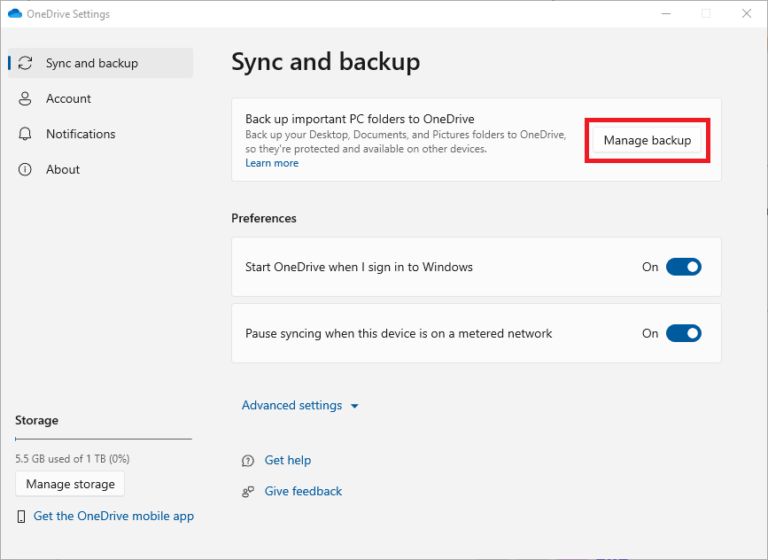
Task: Click the Advanced settings dropdown arrow
Action: coord(355,406)
